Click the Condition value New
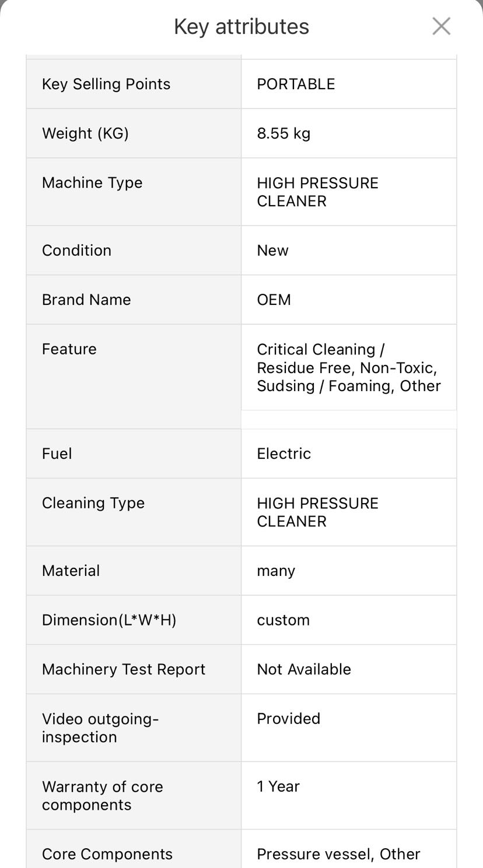Image resolution: width=483 pixels, height=868 pixels. pos(272,251)
